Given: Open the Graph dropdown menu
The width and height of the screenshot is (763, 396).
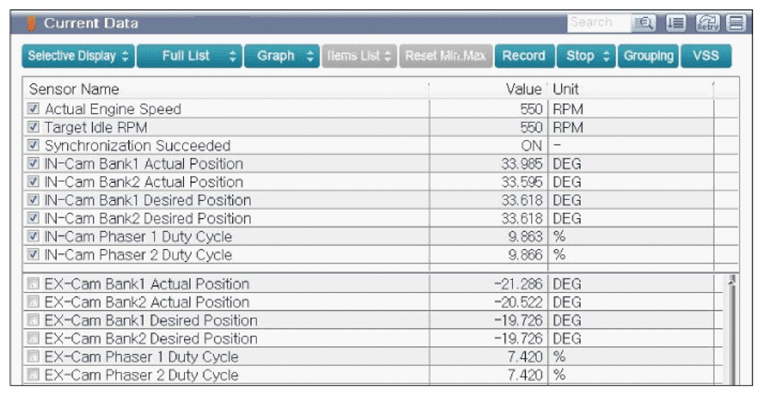Looking at the screenshot, I should [282, 56].
